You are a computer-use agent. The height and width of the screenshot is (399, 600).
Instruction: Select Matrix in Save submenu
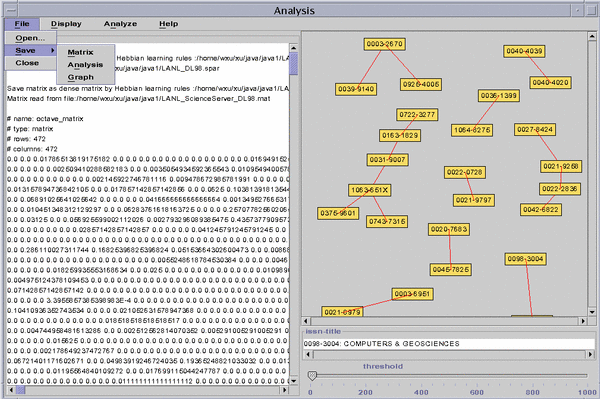86,52
